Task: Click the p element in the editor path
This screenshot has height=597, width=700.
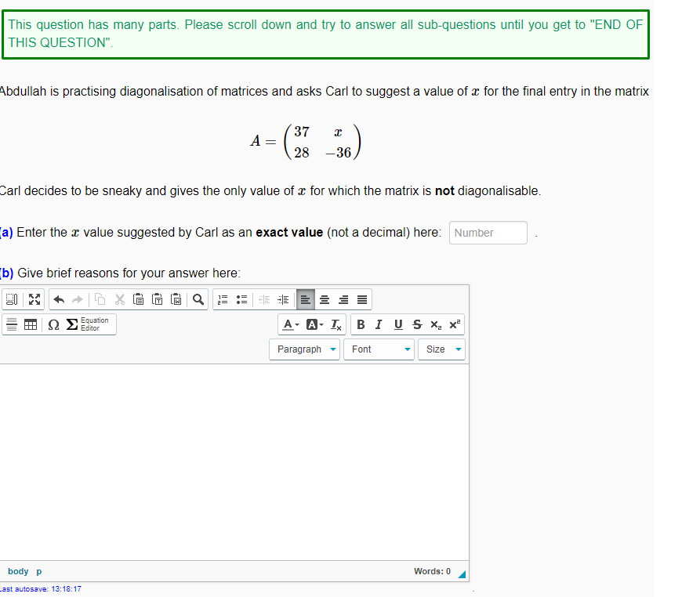Action: click(38, 571)
